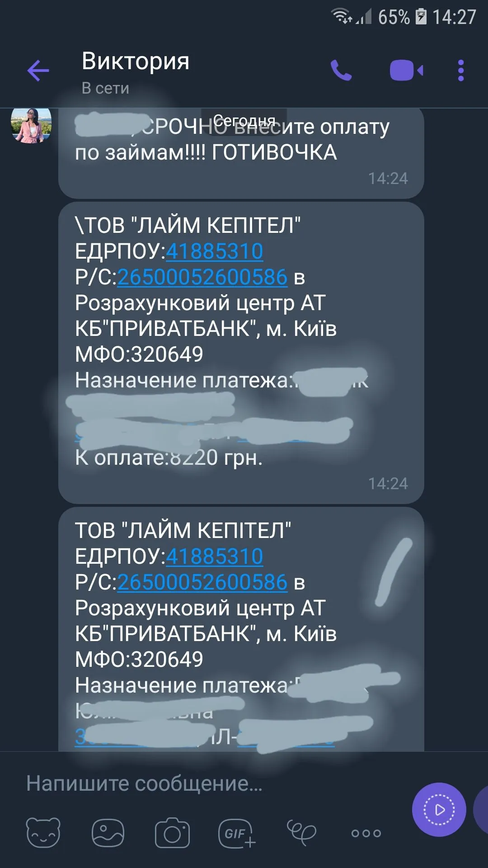Open the doodle drawing icon

[x=301, y=832]
